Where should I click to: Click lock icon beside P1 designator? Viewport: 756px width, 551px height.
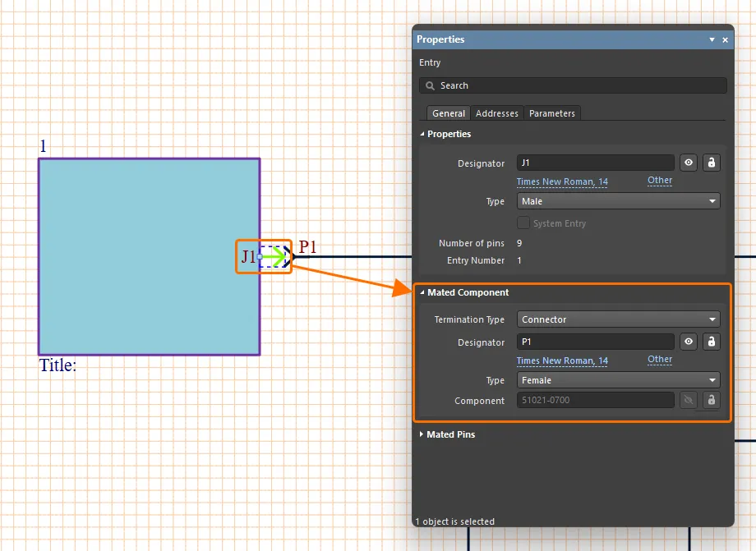click(712, 342)
